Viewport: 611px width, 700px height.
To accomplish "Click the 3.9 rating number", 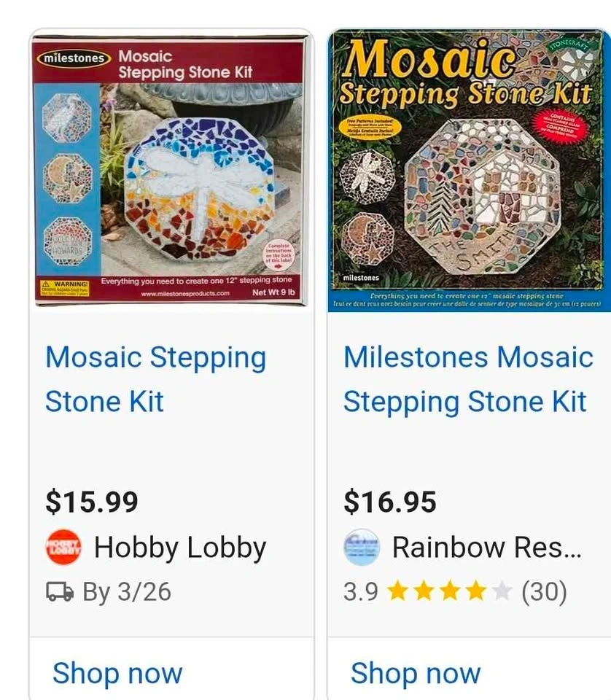I will click(361, 592).
